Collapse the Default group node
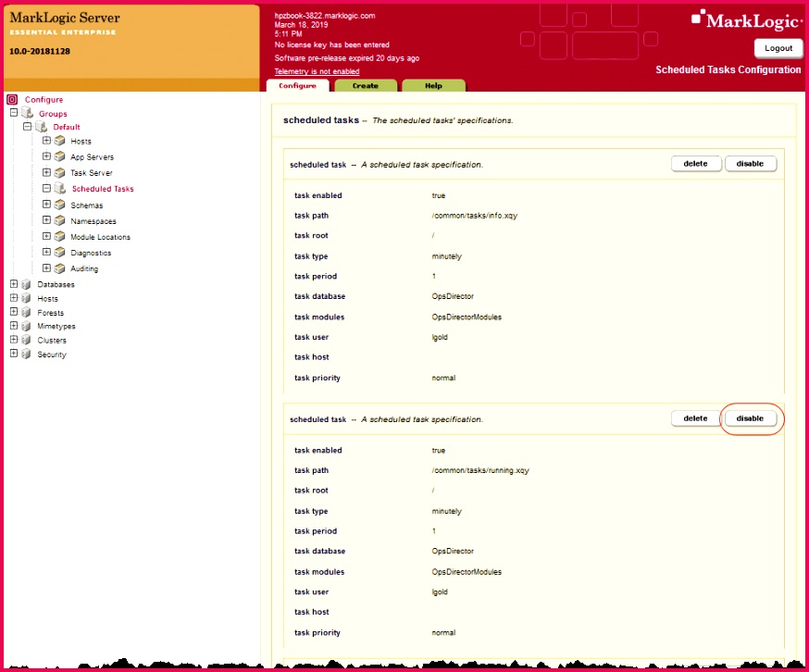The image size is (809, 672). (28, 126)
